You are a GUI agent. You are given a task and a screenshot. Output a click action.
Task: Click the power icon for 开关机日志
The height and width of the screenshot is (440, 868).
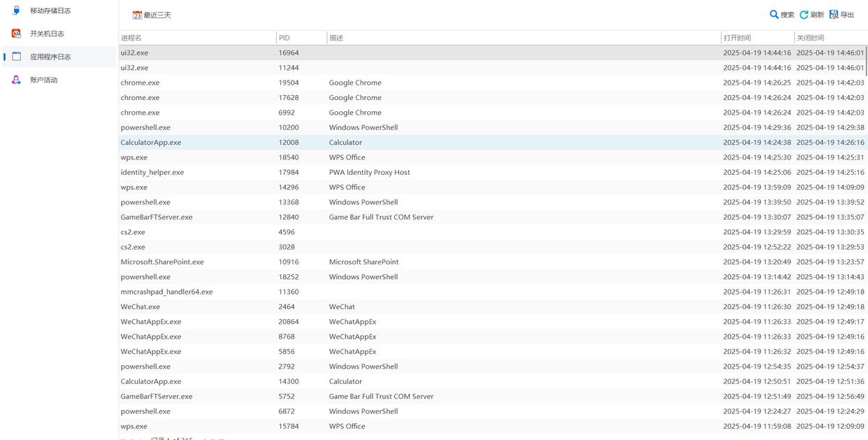[x=16, y=34]
